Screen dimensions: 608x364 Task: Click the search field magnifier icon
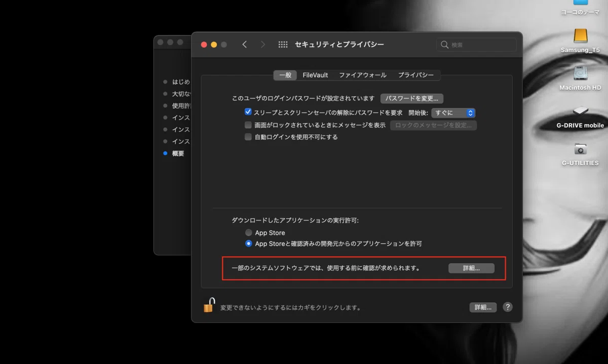[x=444, y=45]
